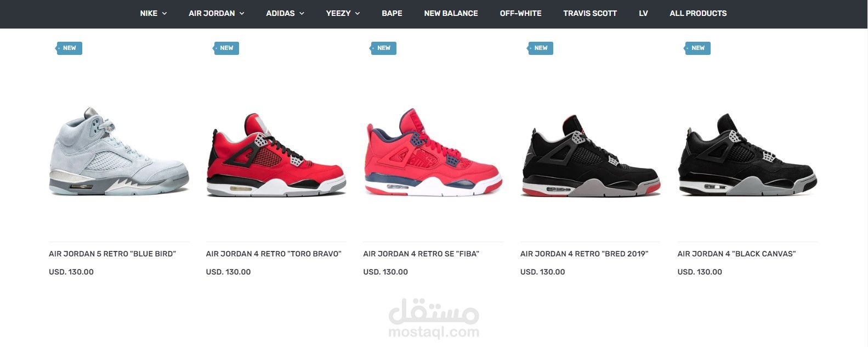Click the Air Jordan 4 Retro "Bred 2019" title

click(x=584, y=254)
